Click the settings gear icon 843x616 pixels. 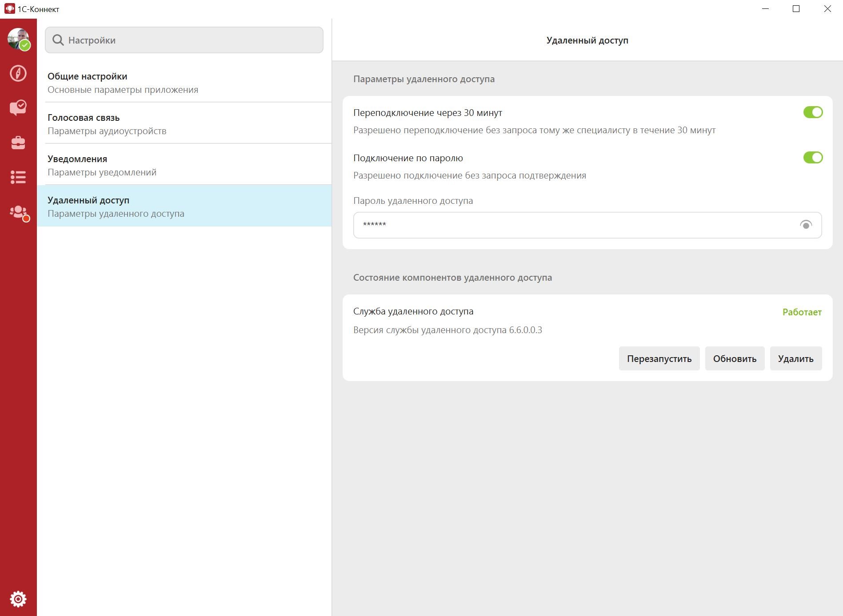click(x=18, y=599)
